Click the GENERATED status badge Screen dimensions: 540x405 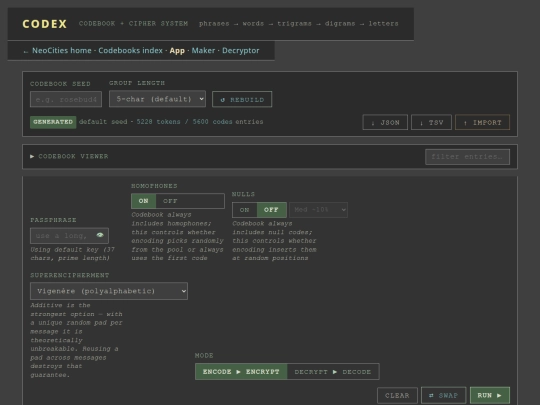click(x=53, y=122)
